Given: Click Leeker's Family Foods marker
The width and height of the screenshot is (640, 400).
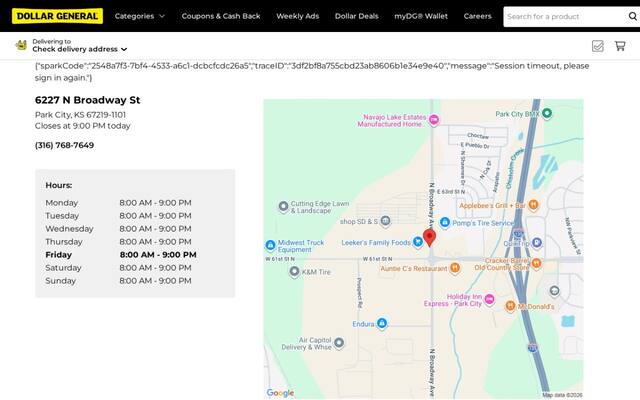Looking at the screenshot, I should 418,242.
